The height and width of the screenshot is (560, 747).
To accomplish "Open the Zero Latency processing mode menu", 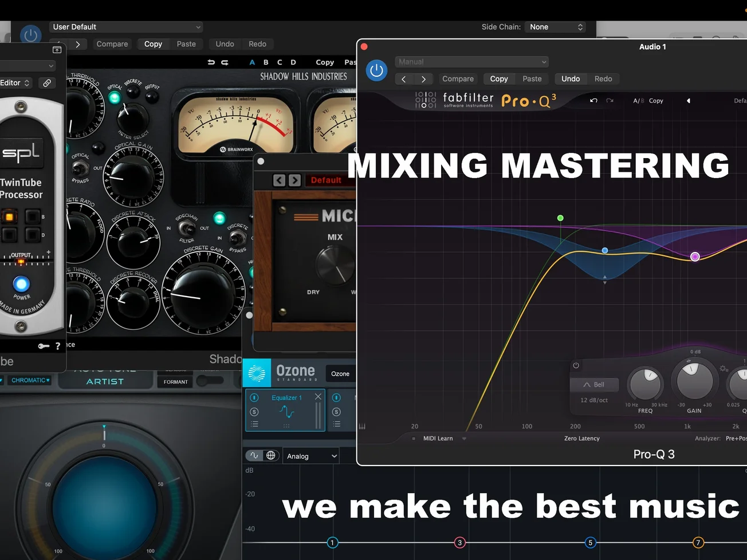I will pos(581,439).
